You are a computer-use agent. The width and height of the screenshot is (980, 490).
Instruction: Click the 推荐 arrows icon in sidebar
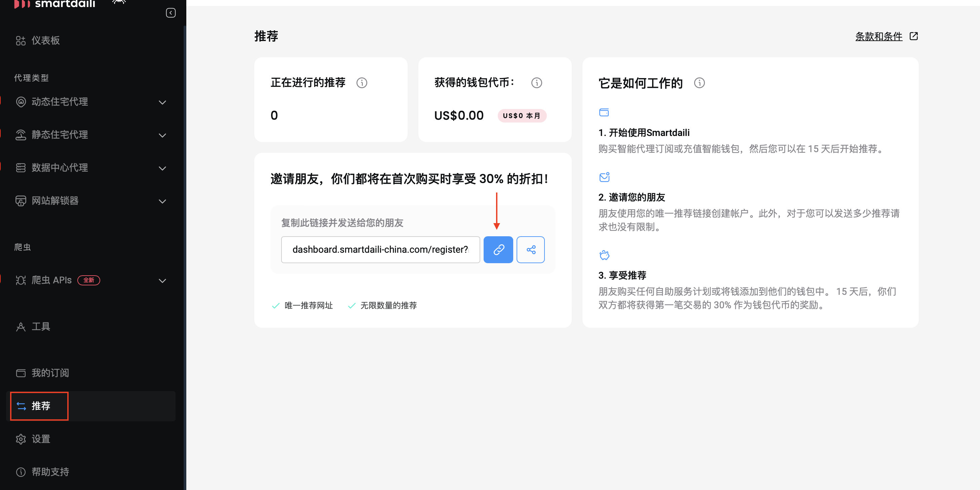21,406
